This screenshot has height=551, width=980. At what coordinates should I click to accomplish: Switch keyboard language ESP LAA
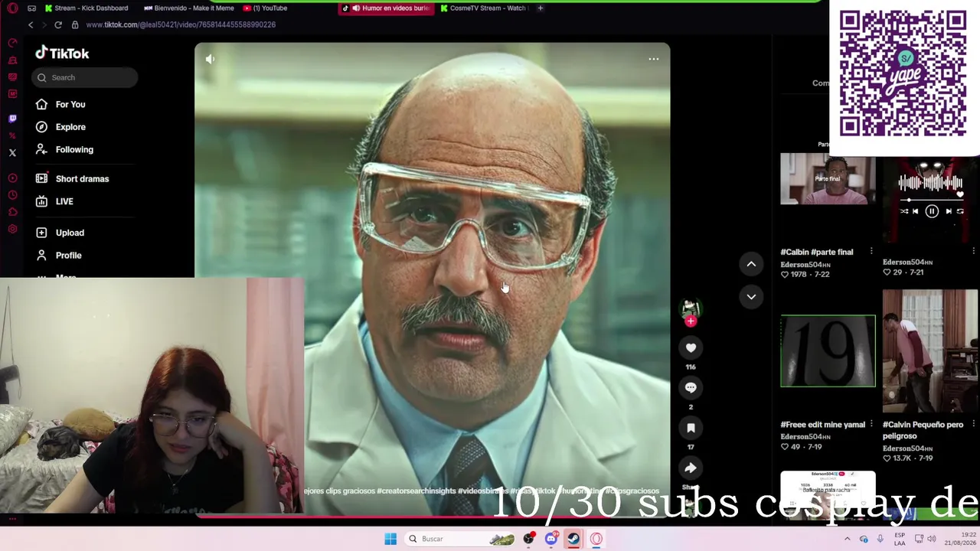pos(900,539)
